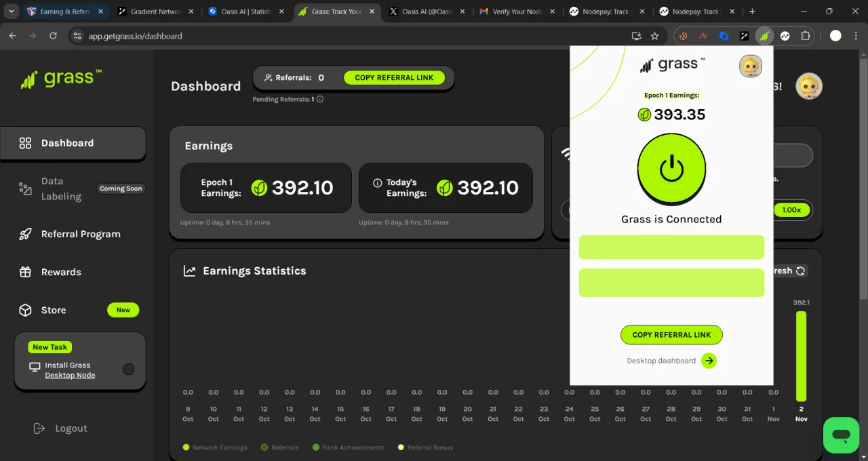Click the Today's Earnings info icon
Screen dimensions: 868x461
pos(378,183)
